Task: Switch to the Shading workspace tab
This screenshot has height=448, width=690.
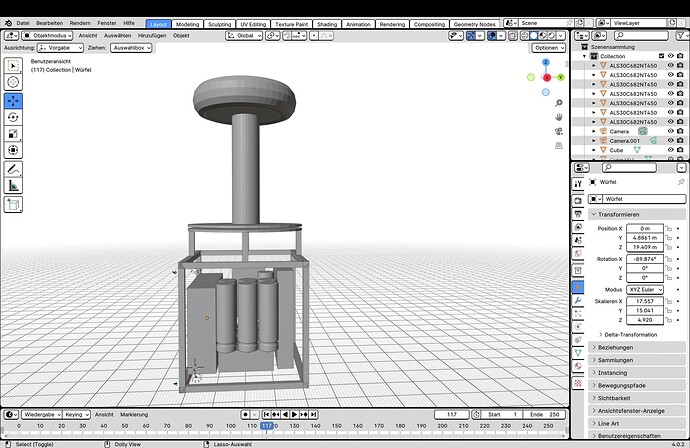Action: coord(327,24)
